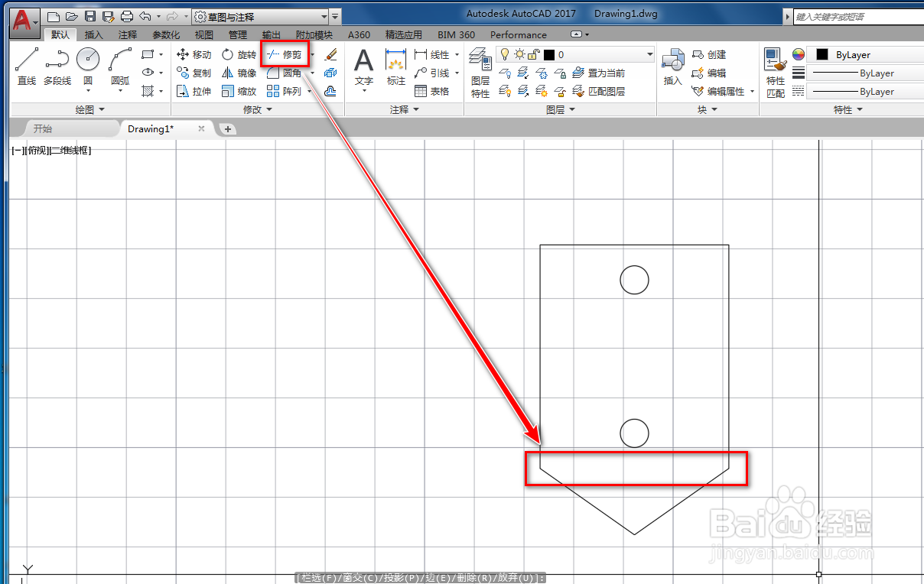
Task: Click the black layer color swatch
Action: pyautogui.click(x=549, y=54)
